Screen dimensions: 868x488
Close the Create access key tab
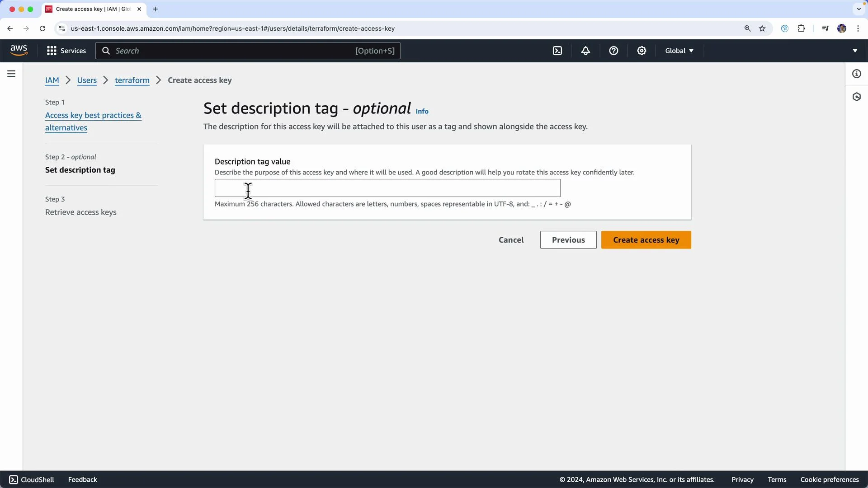point(139,9)
